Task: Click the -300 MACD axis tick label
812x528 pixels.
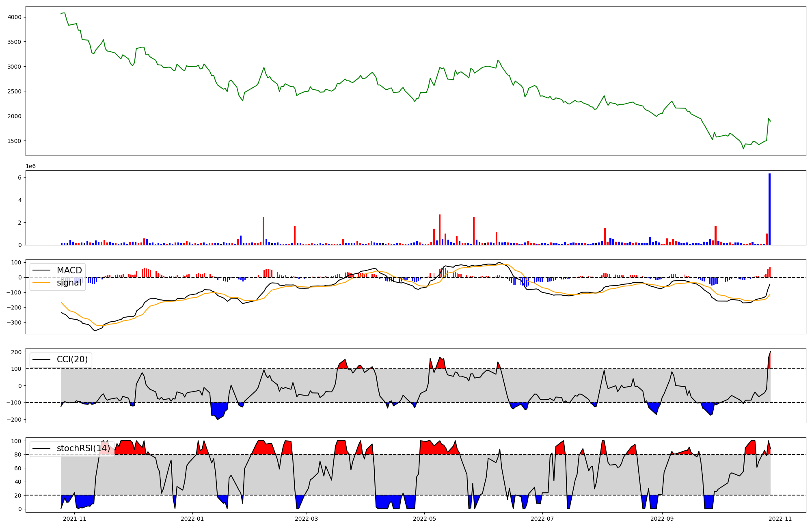Action: [14, 322]
